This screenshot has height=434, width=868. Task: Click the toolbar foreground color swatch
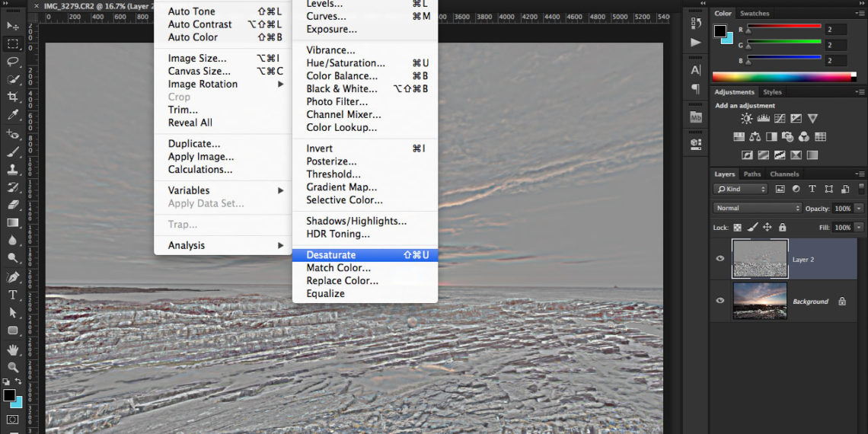tap(9, 395)
